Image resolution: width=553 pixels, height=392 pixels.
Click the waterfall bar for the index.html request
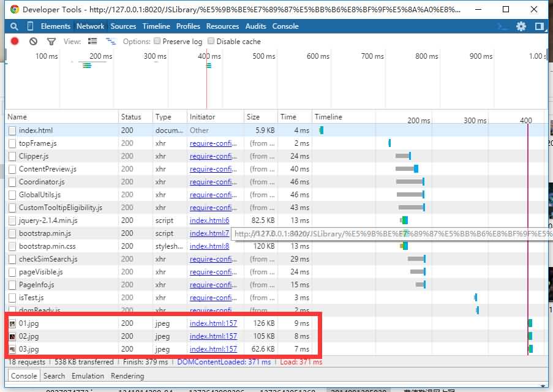click(x=322, y=130)
